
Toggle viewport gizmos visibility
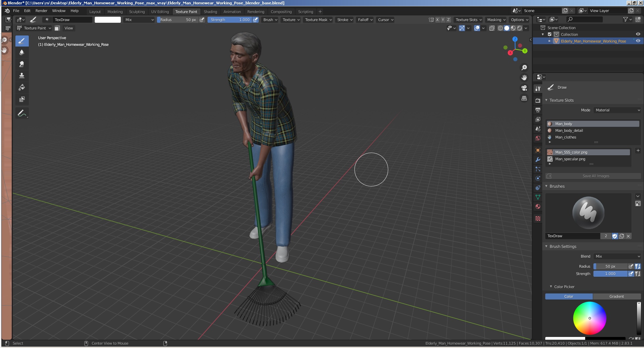(462, 28)
